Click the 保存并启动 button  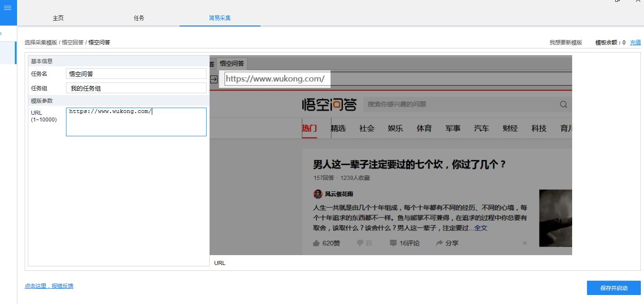pyautogui.click(x=613, y=288)
